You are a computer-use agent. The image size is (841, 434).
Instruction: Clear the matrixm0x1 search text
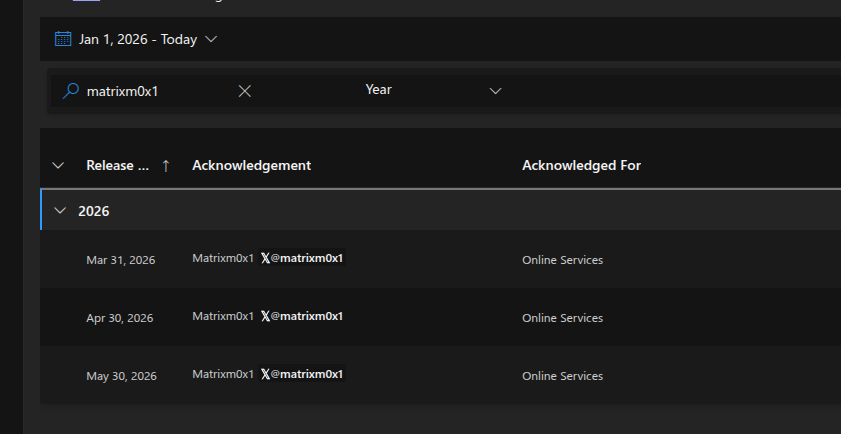pos(245,91)
